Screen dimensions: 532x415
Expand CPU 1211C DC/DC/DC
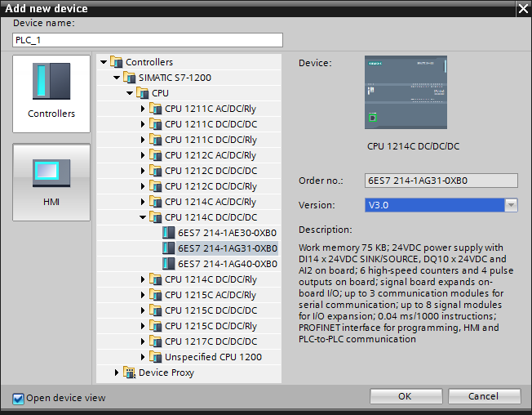pyautogui.click(x=143, y=124)
